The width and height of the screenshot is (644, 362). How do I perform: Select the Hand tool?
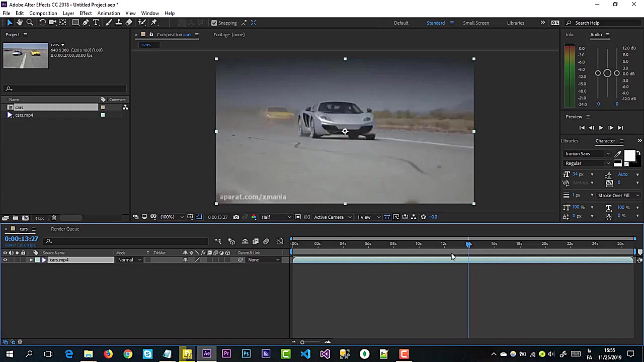coord(20,23)
